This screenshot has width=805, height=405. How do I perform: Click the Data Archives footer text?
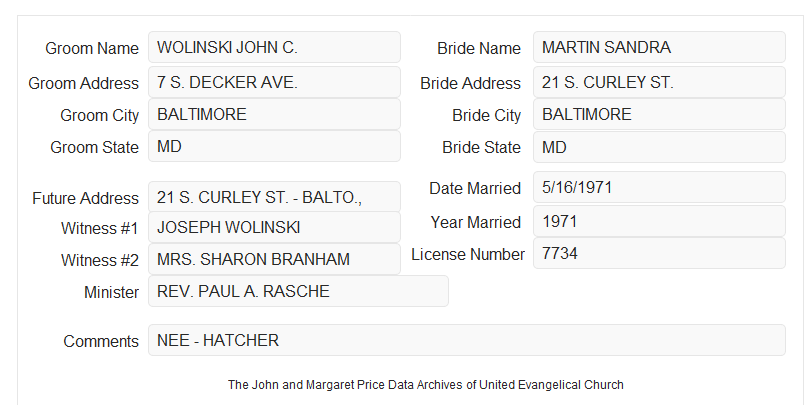coord(426,384)
